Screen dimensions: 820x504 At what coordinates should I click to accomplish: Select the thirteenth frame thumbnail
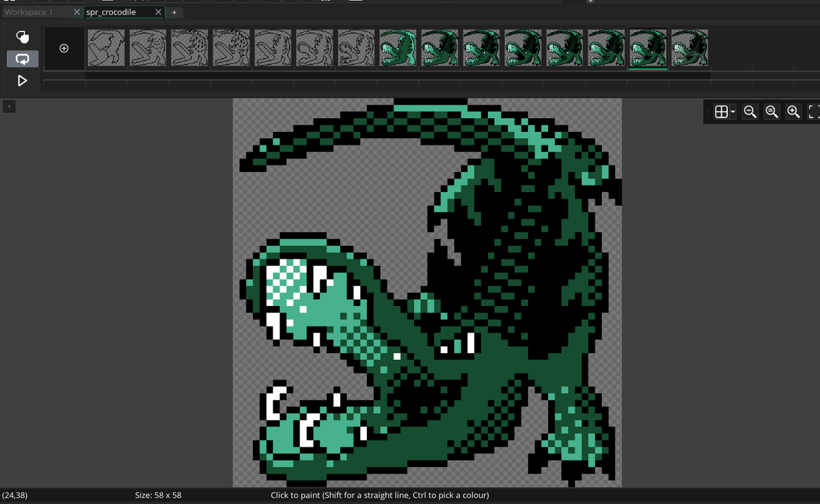(x=606, y=48)
